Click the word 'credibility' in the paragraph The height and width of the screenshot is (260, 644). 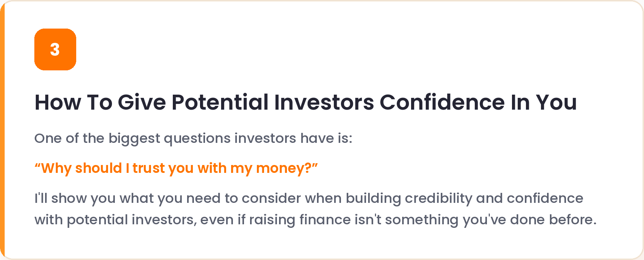(x=439, y=199)
